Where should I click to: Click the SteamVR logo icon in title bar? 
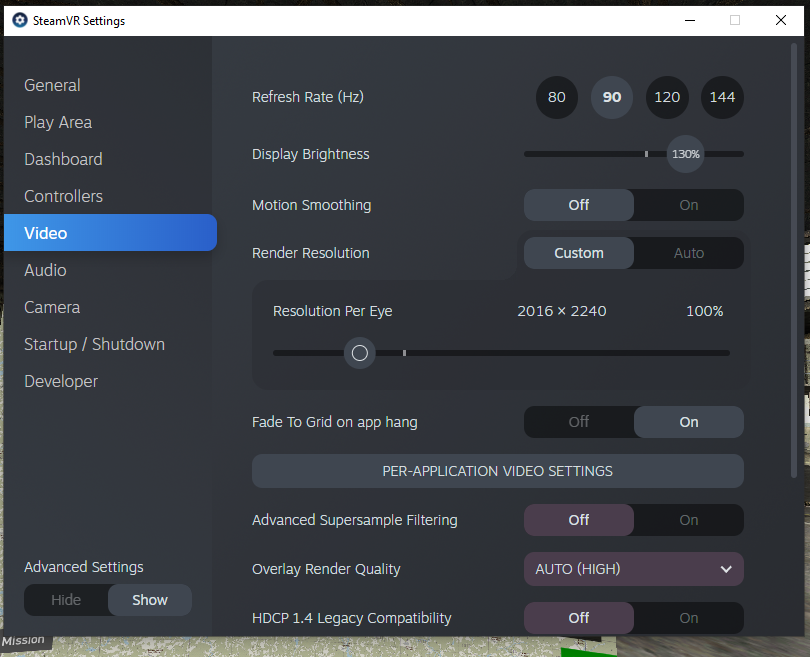pos(20,21)
